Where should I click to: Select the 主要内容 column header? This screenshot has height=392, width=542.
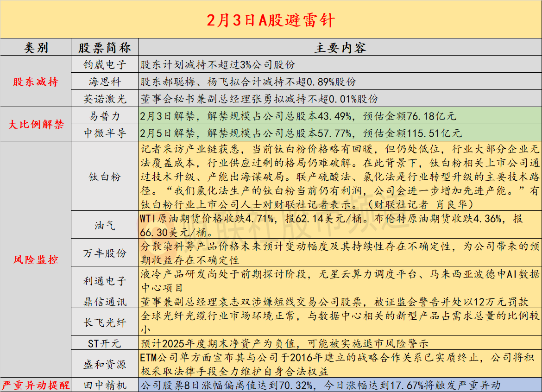340,47
